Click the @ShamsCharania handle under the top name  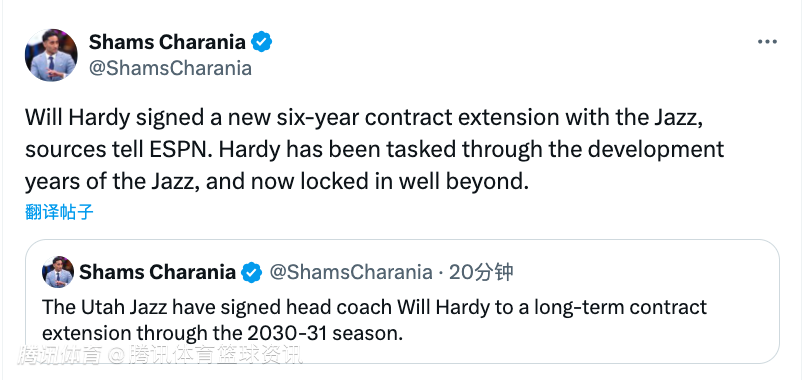point(170,68)
